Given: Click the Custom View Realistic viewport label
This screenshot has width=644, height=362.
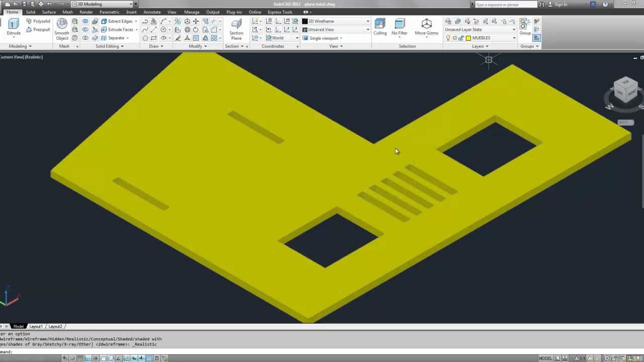Looking at the screenshot, I should 21,57.
